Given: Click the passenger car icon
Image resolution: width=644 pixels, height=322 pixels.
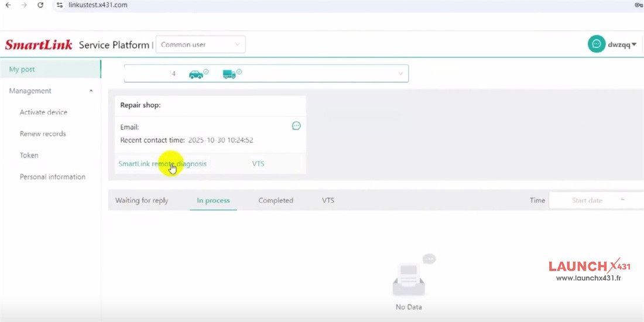Looking at the screenshot, I should point(196,74).
